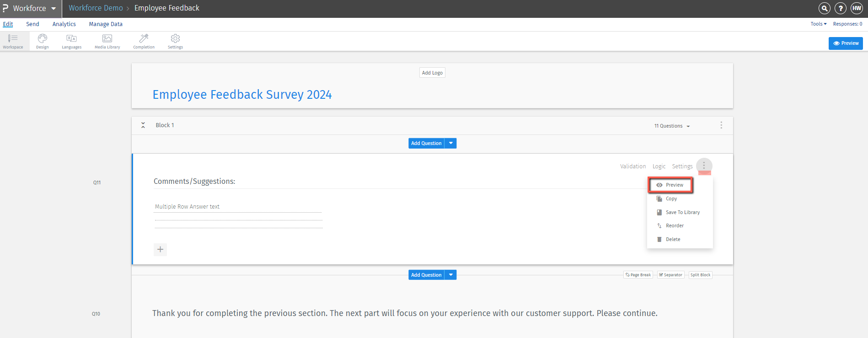
Task: Open the Workforce Demo breadcrumb link
Action: pos(96,8)
